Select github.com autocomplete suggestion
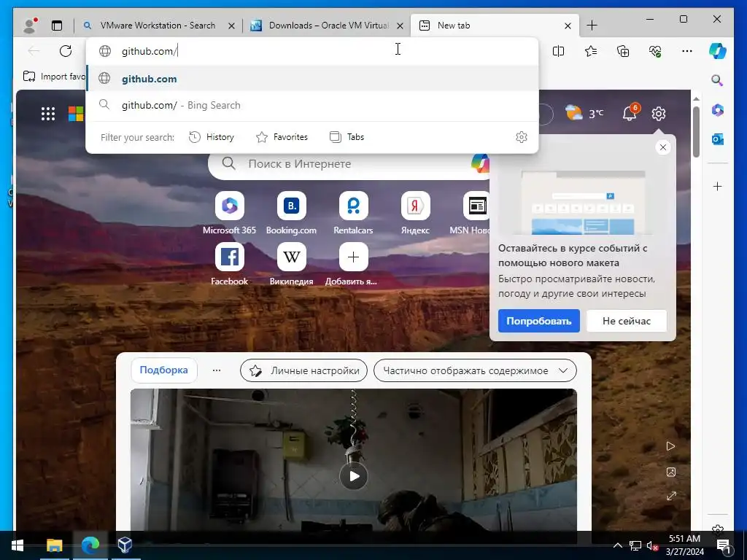The width and height of the screenshot is (747, 560). tap(312, 79)
